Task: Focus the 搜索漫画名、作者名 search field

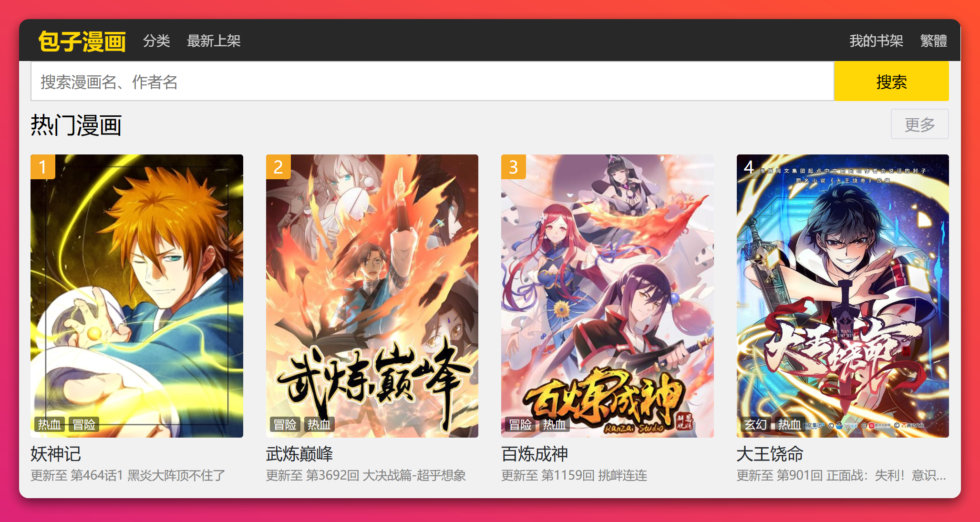Action: tap(432, 81)
